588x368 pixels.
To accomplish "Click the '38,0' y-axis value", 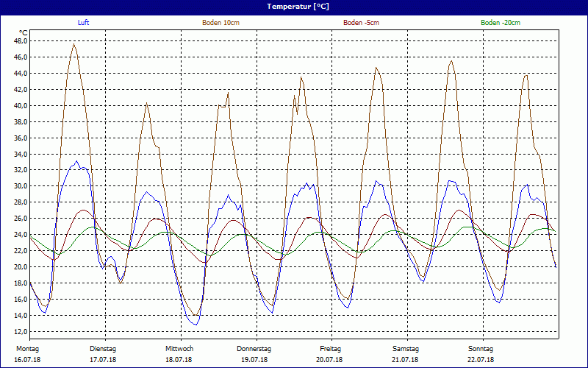I will tap(21, 121).
